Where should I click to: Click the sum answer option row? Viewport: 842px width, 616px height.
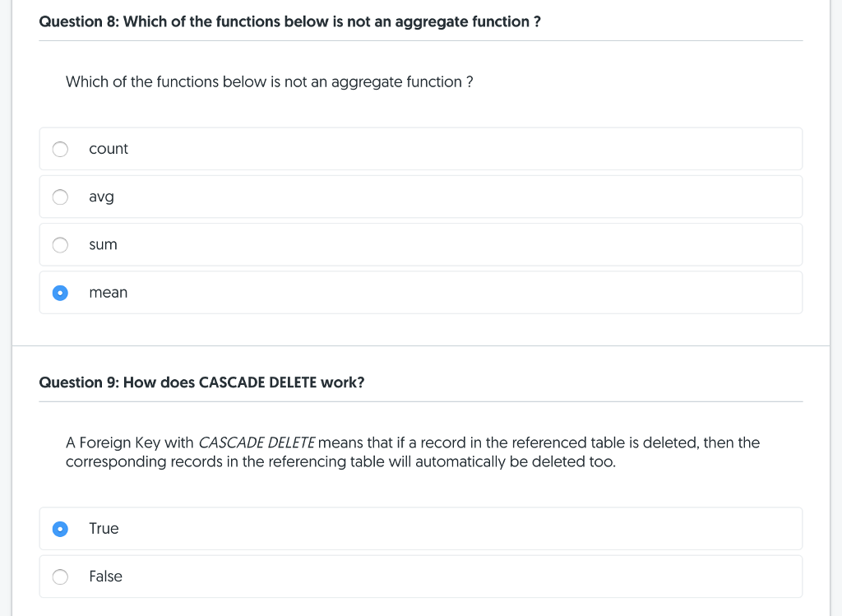[421, 244]
